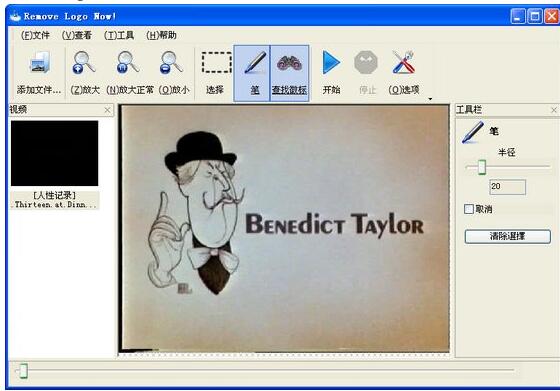Click the Remove Logo Now title bar app icon
Image resolution: width=560 pixels, height=391 pixels.
[15, 16]
